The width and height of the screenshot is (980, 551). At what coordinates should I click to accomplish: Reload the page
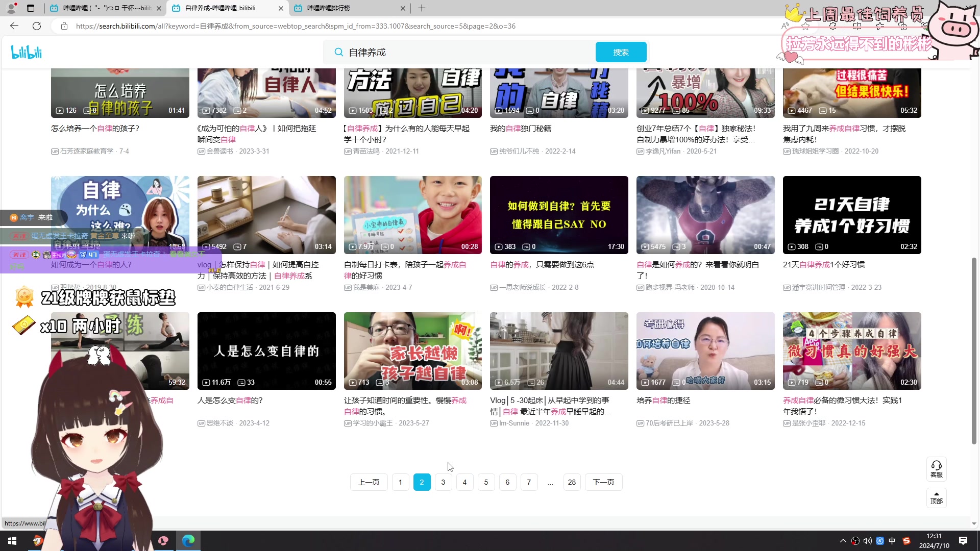(37, 26)
